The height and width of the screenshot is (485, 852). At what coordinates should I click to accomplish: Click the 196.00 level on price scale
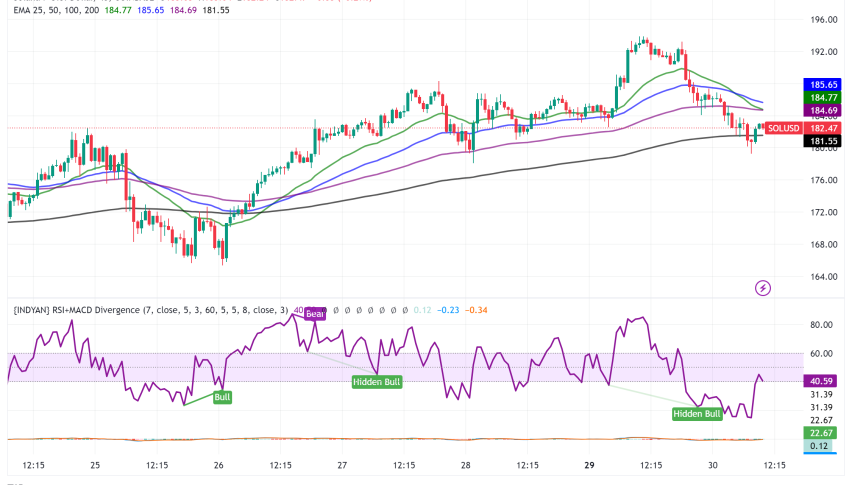pos(824,20)
